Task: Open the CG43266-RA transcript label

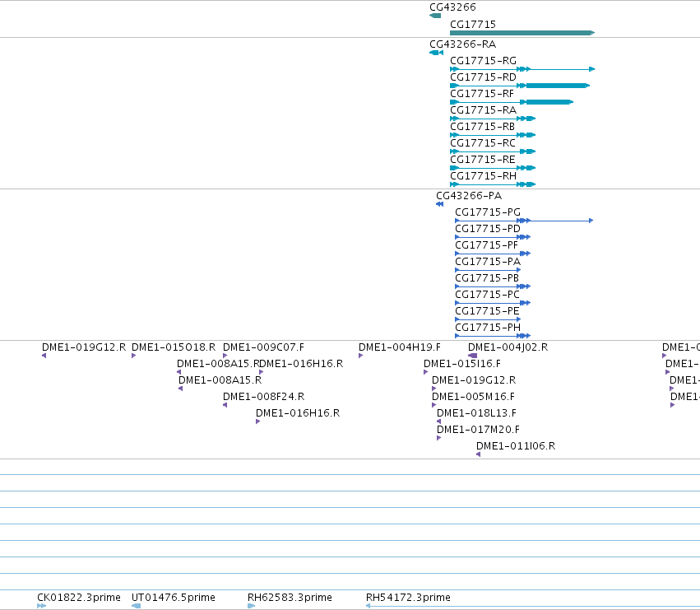Action: pyautogui.click(x=462, y=44)
